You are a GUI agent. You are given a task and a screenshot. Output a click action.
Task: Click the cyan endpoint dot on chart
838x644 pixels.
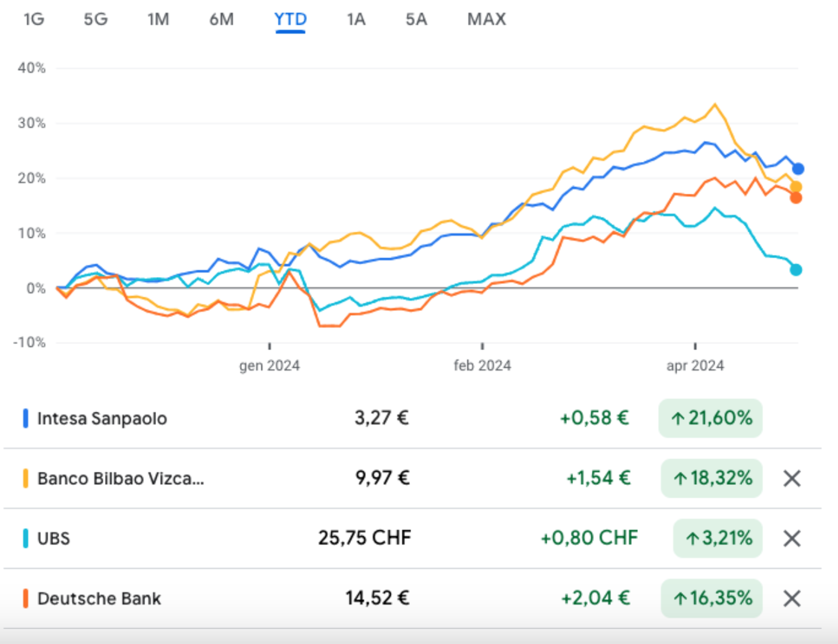click(x=796, y=270)
